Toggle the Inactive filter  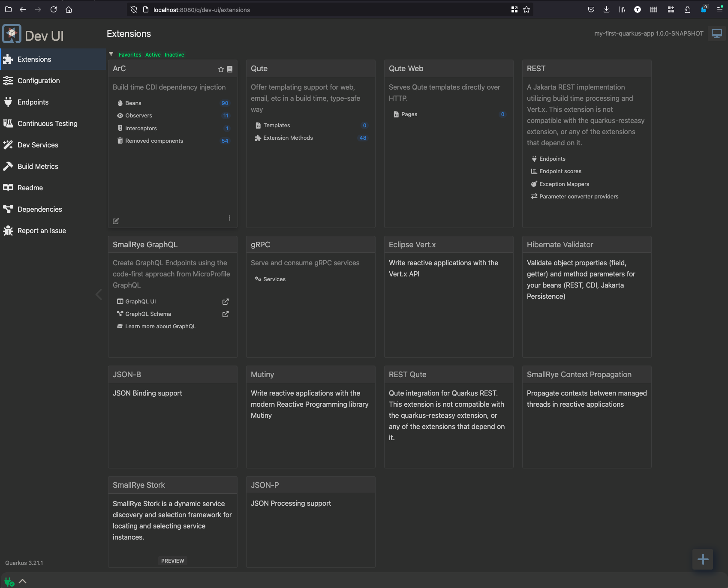(x=174, y=55)
